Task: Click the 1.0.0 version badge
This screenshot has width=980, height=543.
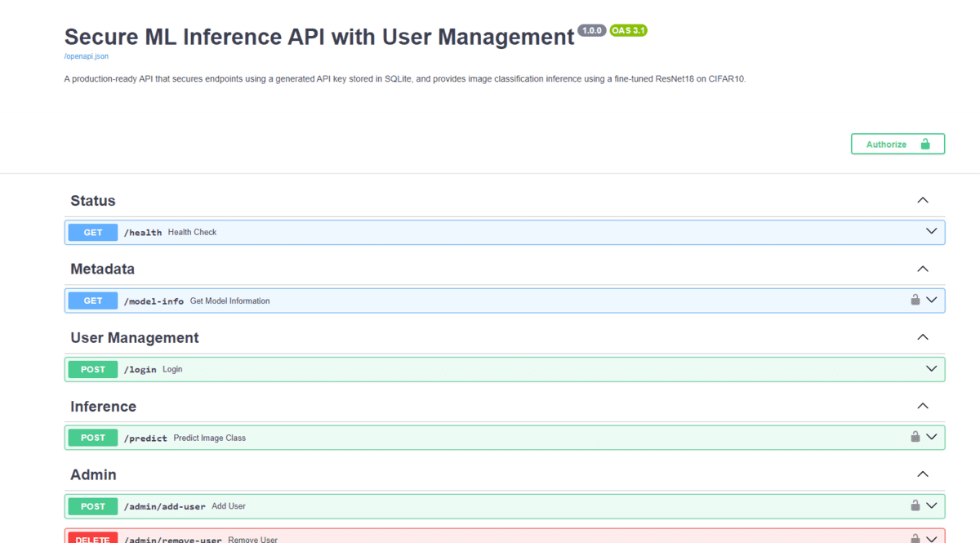Action: pos(591,30)
